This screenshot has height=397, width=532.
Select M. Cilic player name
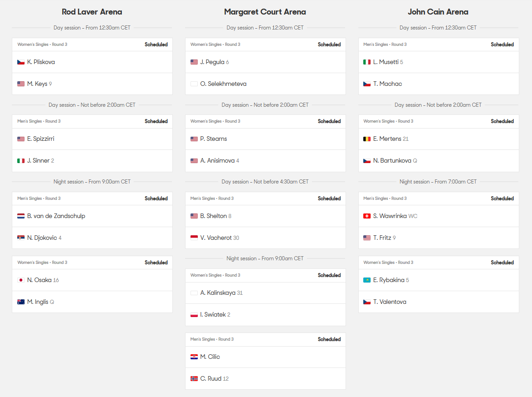(210, 357)
